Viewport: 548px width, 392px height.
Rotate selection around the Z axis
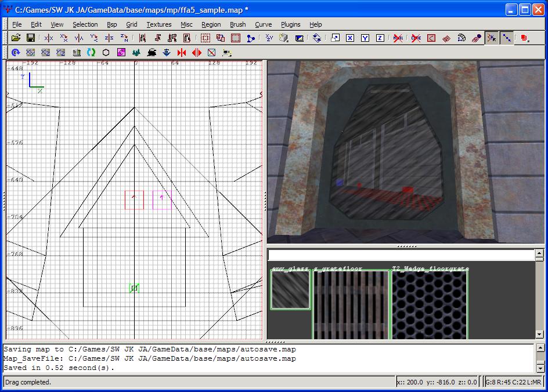124,38
